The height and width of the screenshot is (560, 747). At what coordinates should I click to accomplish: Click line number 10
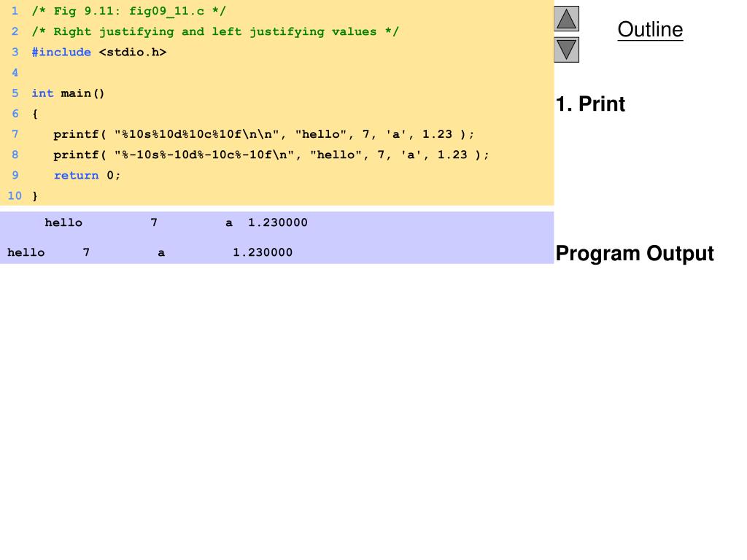coord(15,195)
